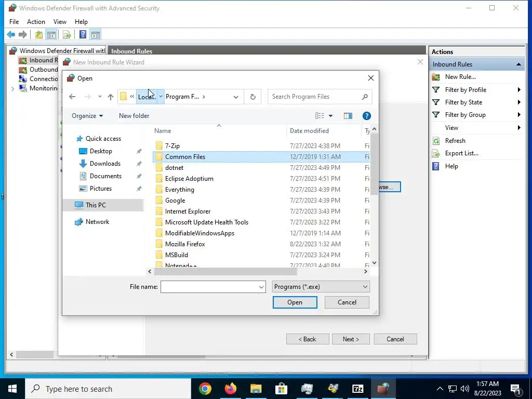Expand Filter by Profile submenu
The height and width of the screenshot is (399, 532).
(519, 89)
